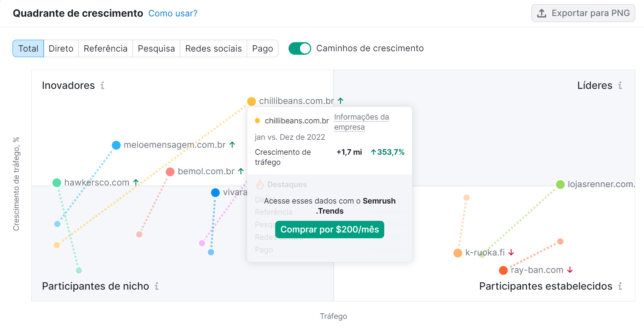Image resolution: width=644 pixels, height=329 pixels.
Task: Select the lojasrenner.com data point
Action: tap(560, 184)
